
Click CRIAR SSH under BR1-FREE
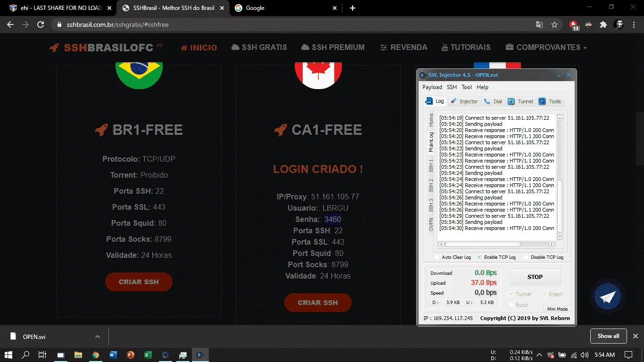139,282
